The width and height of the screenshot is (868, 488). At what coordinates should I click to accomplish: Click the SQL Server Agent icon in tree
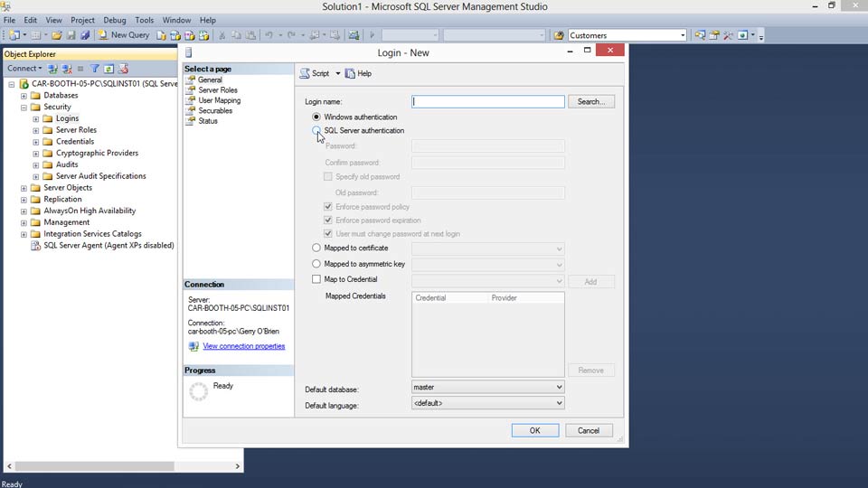(35, 246)
